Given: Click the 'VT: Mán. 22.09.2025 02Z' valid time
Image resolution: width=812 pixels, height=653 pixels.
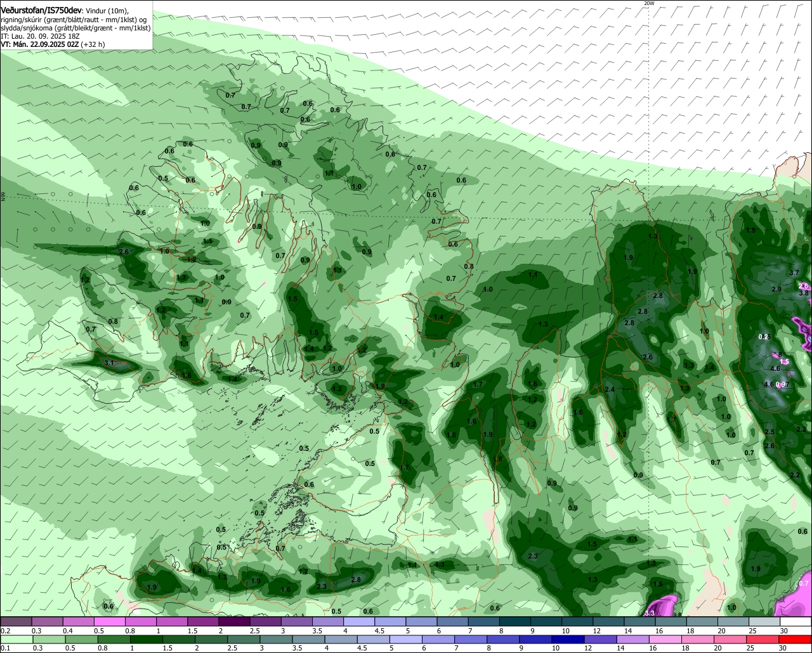Looking at the screenshot, I should tap(39, 44).
